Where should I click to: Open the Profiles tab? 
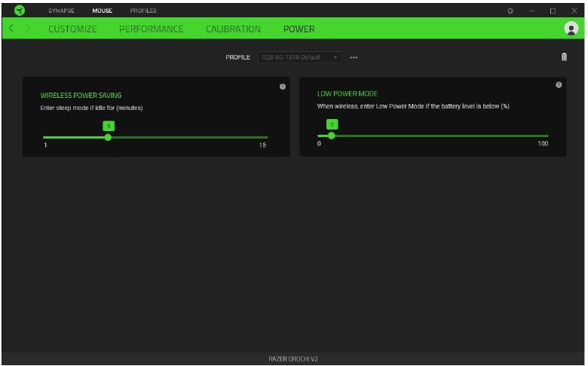pyautogui.click(x=143, y=11)
